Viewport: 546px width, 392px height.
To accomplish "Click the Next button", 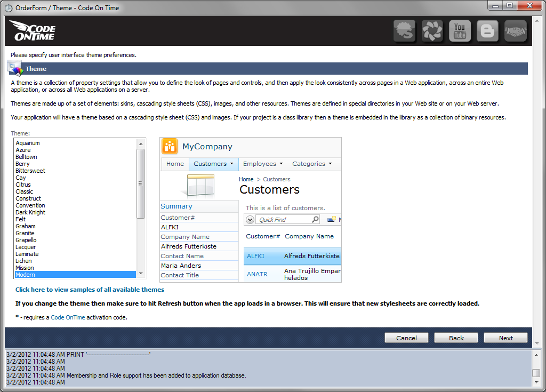I will click(x=505, y=338).
